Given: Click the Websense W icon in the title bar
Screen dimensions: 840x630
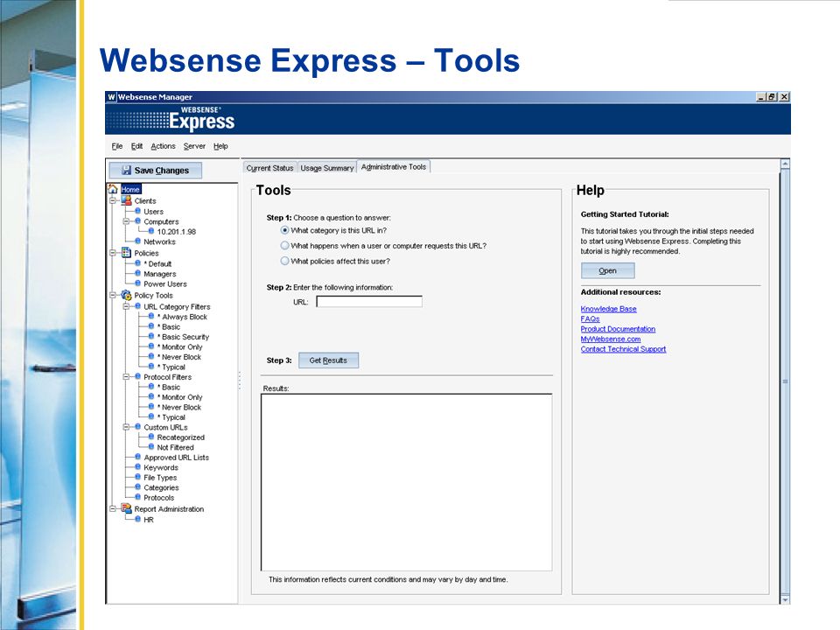Looking at the screenshot, I should tap(111, 97).
